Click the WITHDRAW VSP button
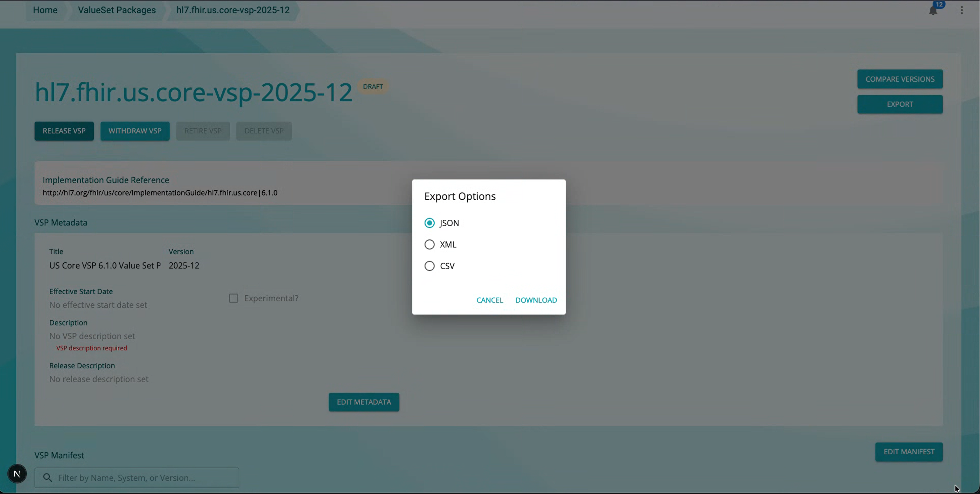The width and height of the screenshot is (980, 494). (135, 131)
